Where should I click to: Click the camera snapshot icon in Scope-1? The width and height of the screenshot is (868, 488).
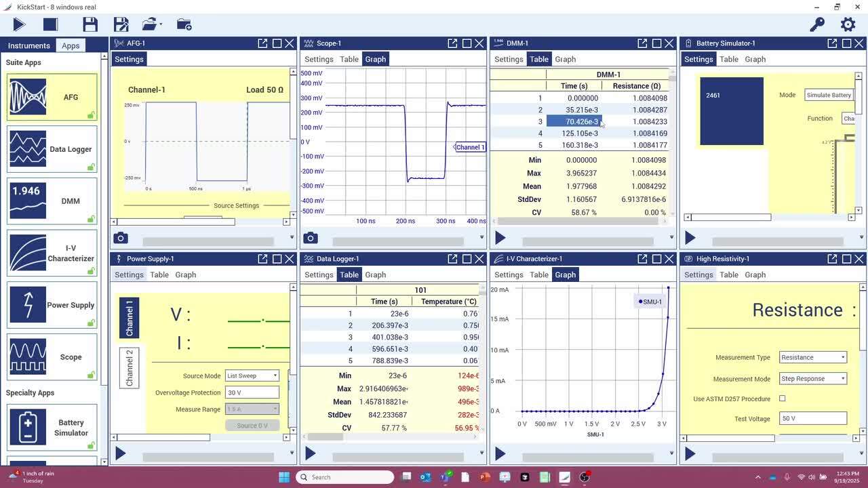click(x=310, y=238)
